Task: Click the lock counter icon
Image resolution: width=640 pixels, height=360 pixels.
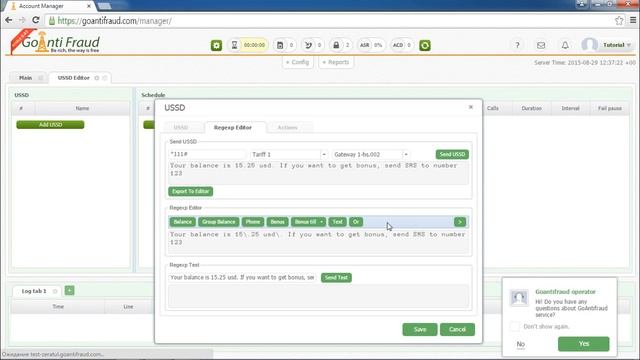Action: pos(336,45)
